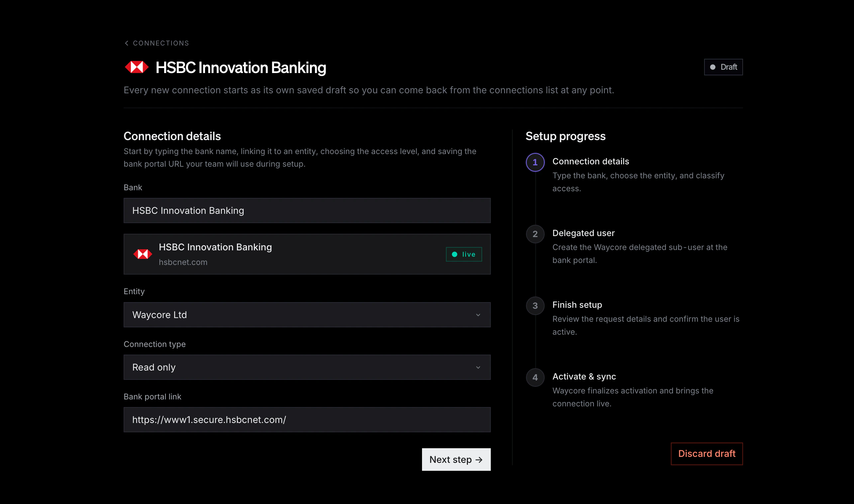
Task: Select step 1 Connection details circle
Action: pyautogui.click(x=535, y=162)
